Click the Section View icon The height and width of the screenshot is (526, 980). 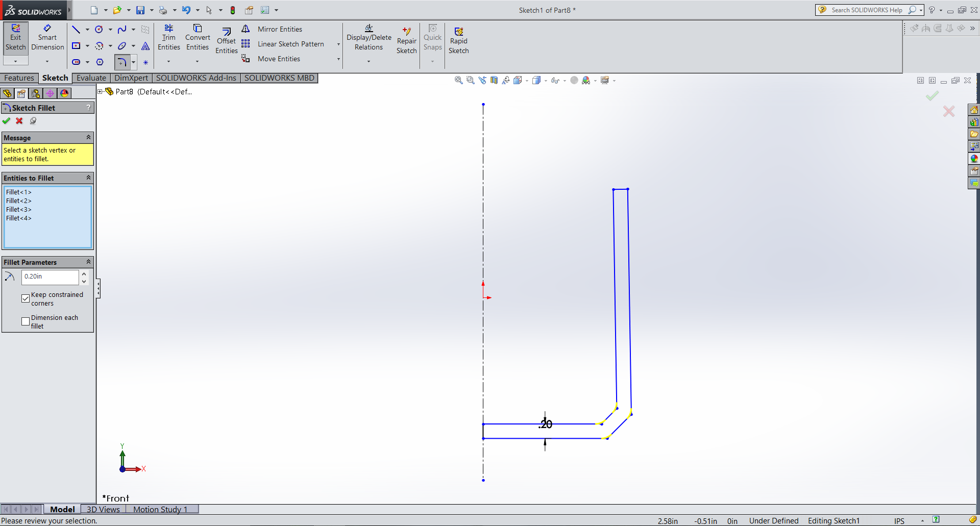point(494,80)
